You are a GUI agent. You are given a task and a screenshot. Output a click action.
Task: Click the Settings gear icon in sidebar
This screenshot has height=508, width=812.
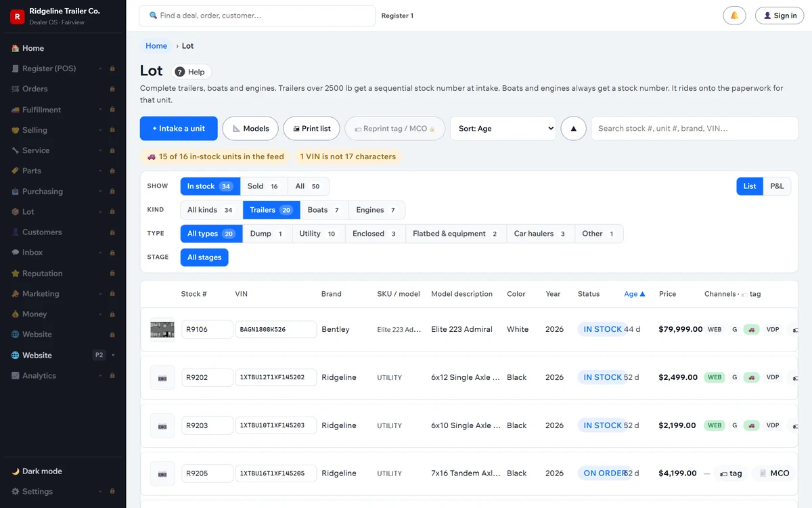tap(16, 491)
